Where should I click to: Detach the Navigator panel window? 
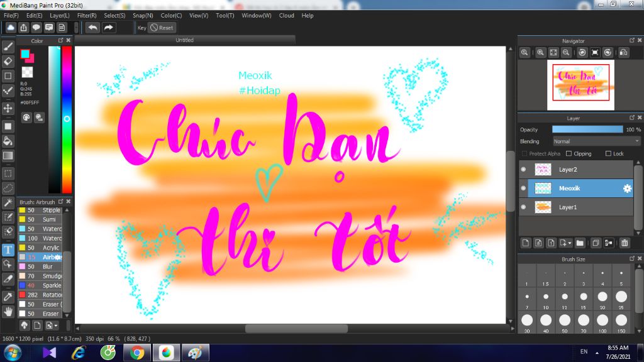pyautogui.click(x=631, y=40)
